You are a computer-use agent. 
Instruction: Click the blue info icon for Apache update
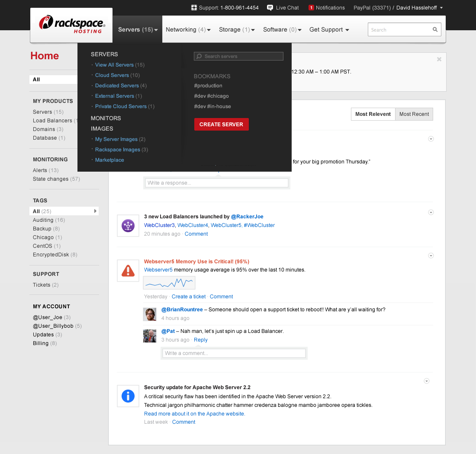128,396
